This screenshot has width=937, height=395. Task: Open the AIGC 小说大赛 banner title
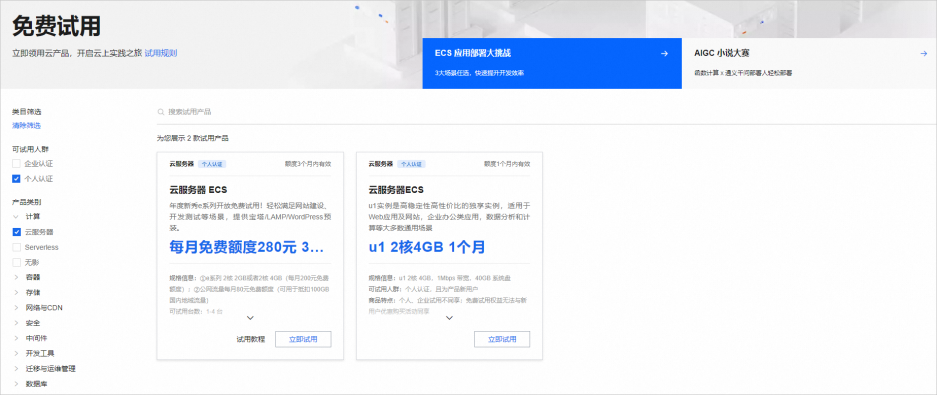point(722,54)
